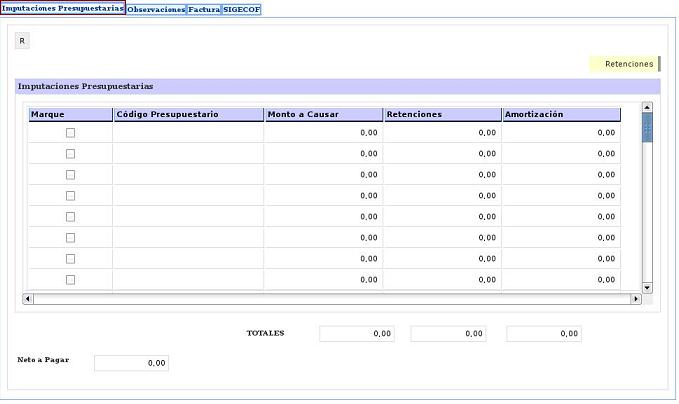Screen dimensions: 679x404
Task: Select the SIGECOF tab
Action: pyautogui.click(x=241, y=9)
